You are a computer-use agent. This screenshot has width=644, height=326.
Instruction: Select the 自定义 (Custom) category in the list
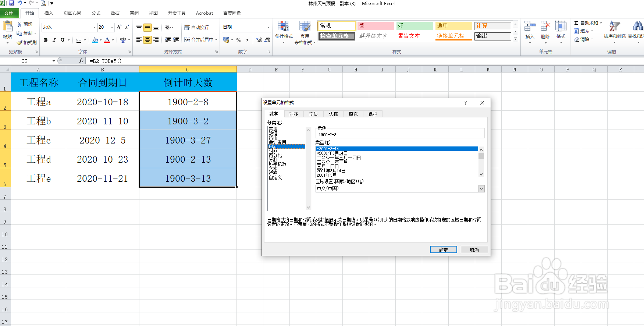[x=275, y=177]
